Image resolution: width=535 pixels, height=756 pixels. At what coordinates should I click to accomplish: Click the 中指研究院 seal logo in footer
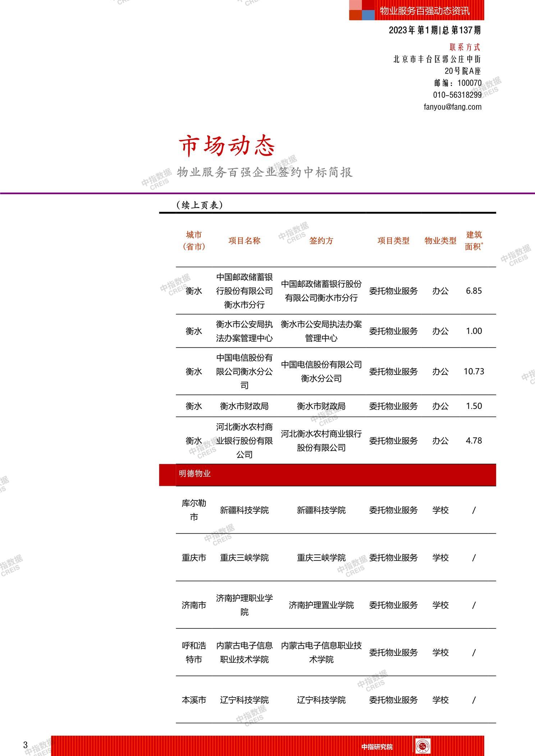coord(422,746)
